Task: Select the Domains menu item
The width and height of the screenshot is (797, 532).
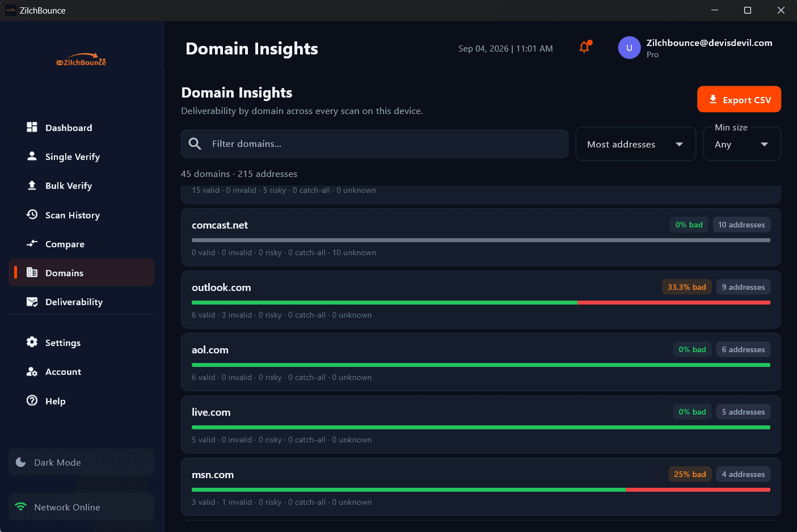Action: (x=81, y=273)
